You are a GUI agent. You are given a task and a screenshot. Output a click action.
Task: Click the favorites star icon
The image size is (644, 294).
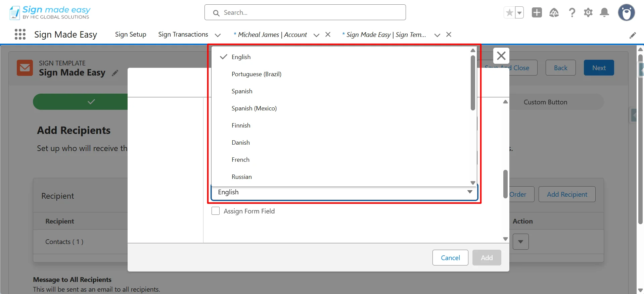pyautogui.click(x=509, y=13)
